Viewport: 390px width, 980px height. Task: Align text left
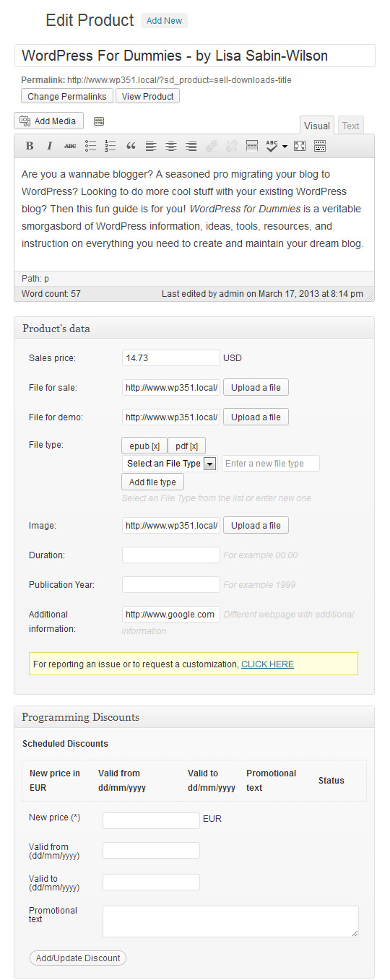(151, 146)
